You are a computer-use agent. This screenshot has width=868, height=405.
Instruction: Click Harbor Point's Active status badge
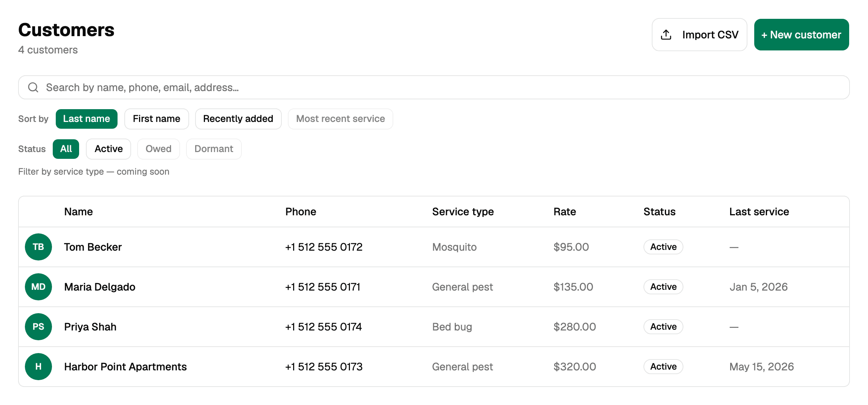(663, 367)
